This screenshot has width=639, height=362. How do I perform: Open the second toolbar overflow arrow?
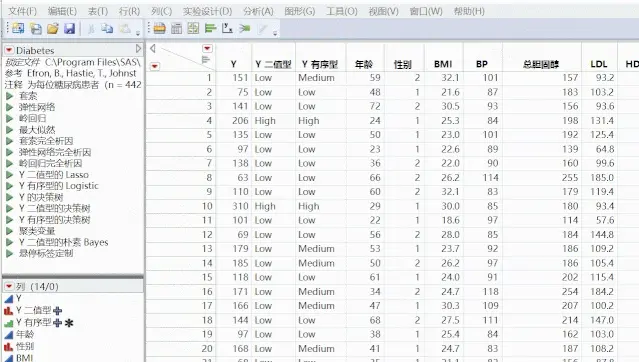tap(275, 33)
